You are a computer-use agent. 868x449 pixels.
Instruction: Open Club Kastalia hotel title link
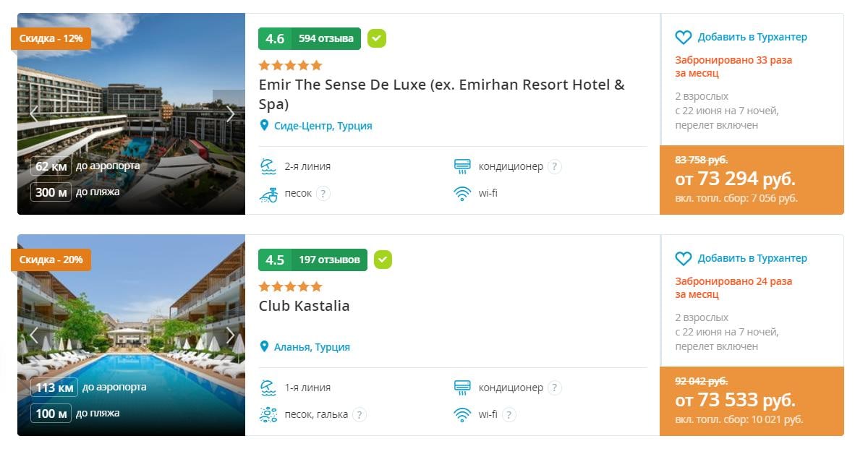click(x=304, y=306)
